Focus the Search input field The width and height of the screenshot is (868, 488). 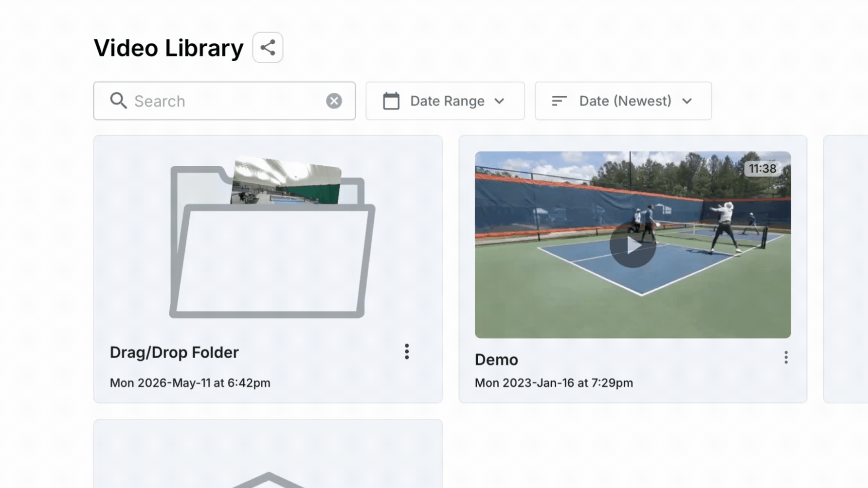224,101
